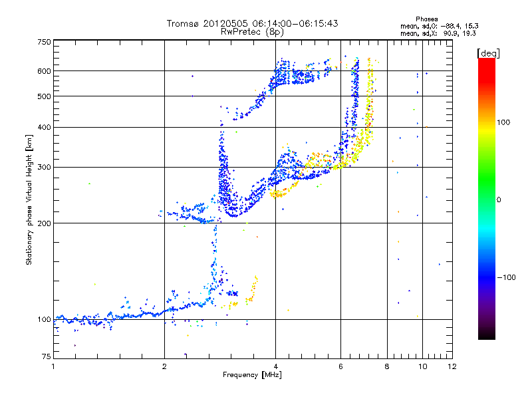
Task: Click the x-axis tick label '4'
Action: point(275,366)
